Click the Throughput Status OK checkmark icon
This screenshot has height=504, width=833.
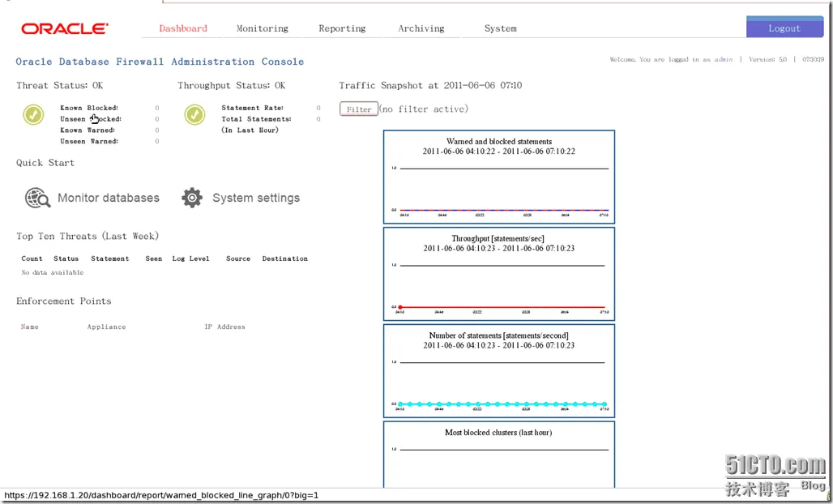click(x=194, y=114)
